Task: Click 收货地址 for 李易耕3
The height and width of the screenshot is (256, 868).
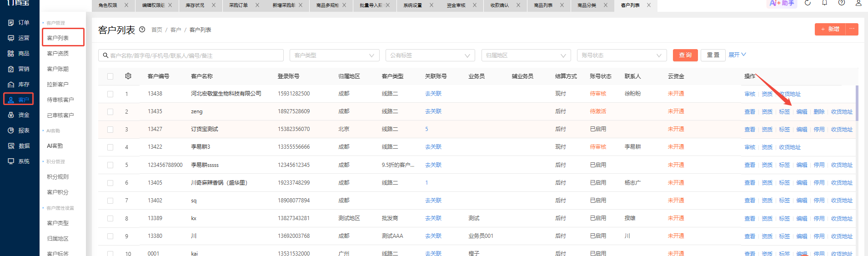Action: tap(790, 147)
